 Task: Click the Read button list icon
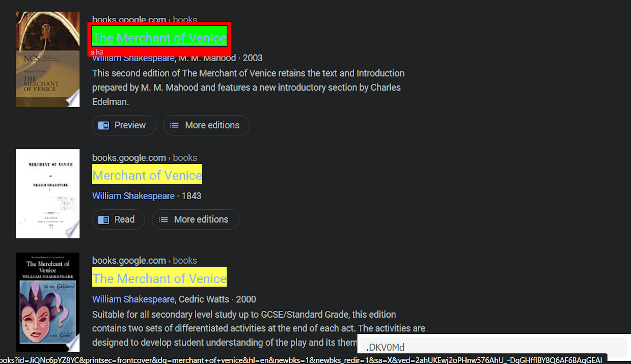click(105, 219)
